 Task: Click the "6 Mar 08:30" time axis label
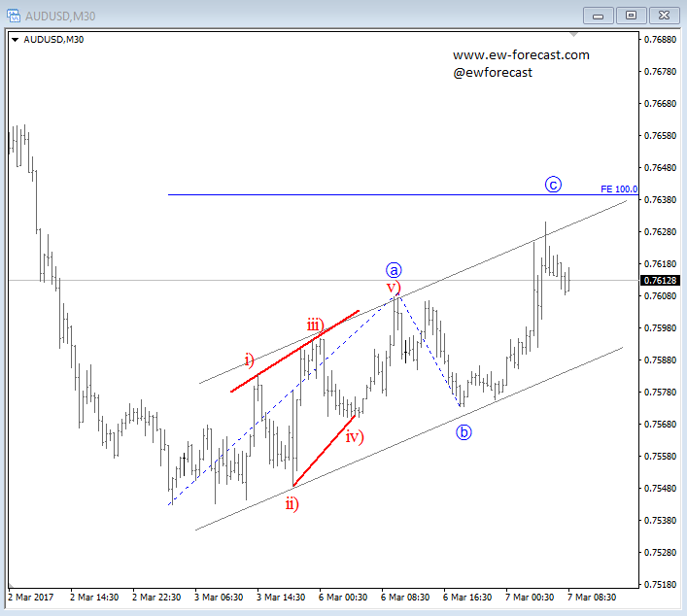[x=405, y=598]
